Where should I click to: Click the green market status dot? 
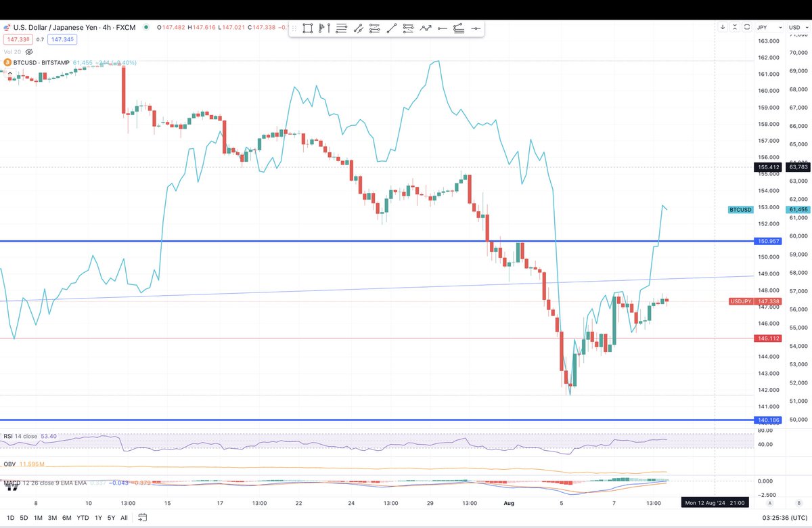pos(146,28)
